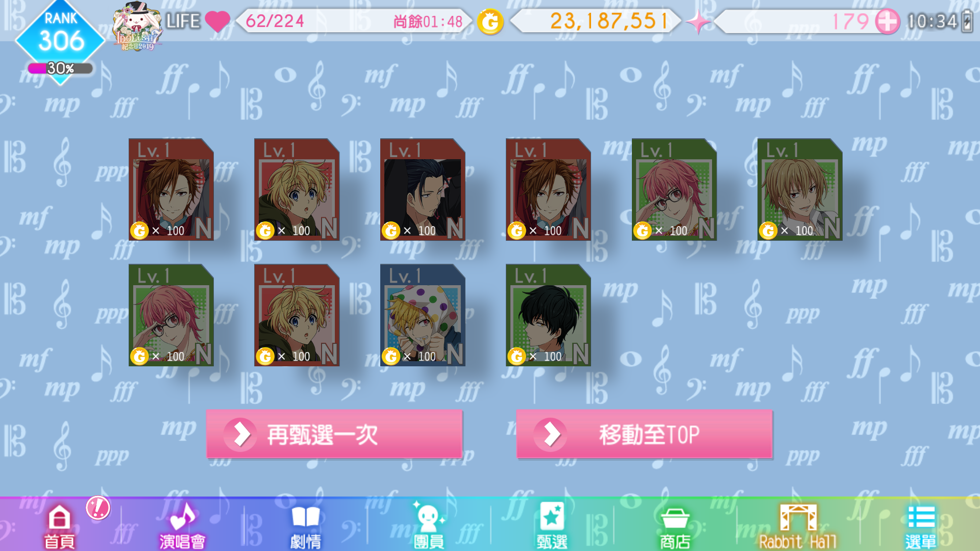Tap the 30% rank progress bar
Viewport: 980px width, 551px height.
pyautogui.click(x=60, y=68)
